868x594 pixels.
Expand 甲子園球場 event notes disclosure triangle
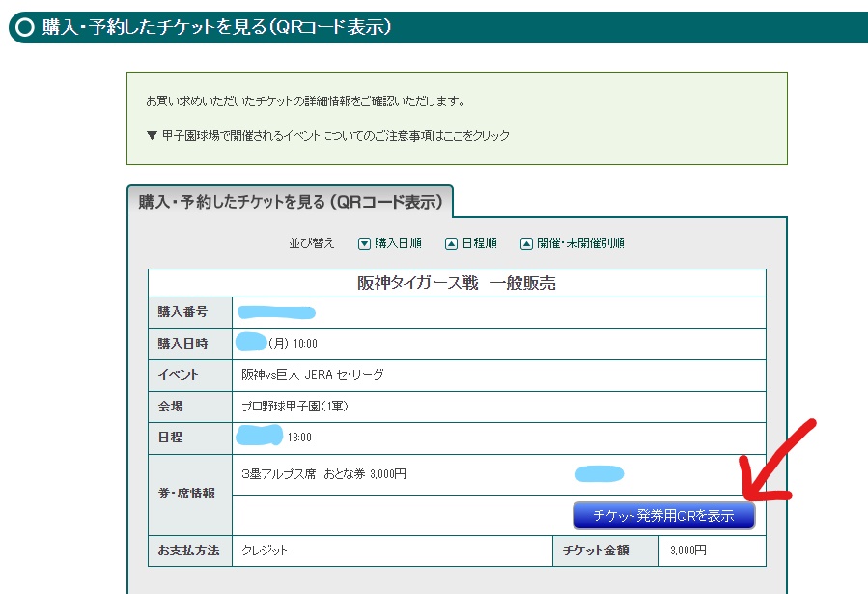pos(153,135)
